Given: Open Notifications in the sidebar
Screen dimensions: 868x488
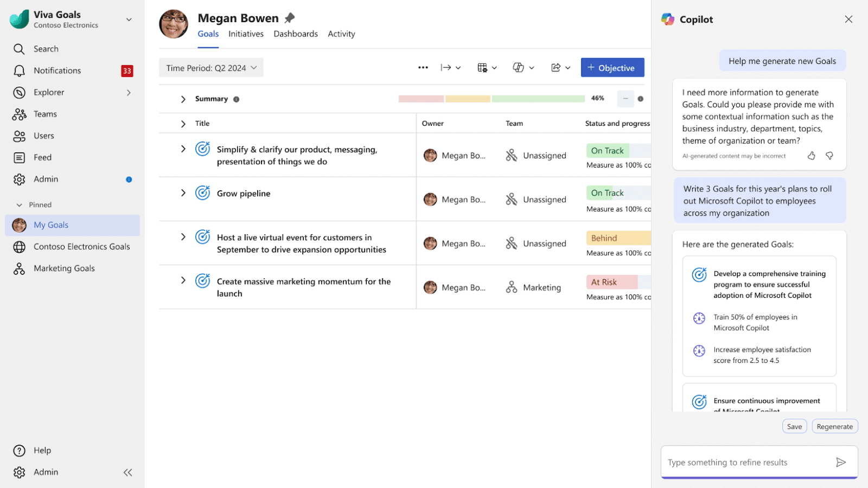Looking at the screenshot, I should click(57, 70).
